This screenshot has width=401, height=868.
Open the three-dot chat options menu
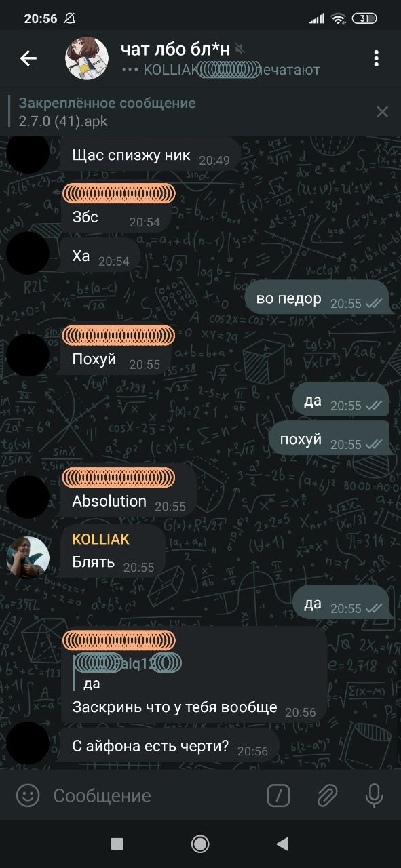click(376, 58)
